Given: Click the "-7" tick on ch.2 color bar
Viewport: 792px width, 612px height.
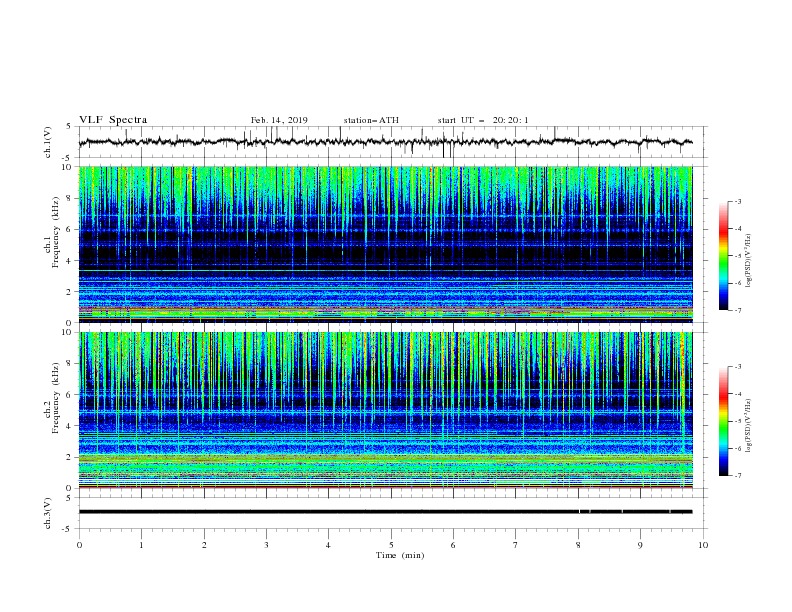Looking at the screenshot, I should coord(737,475).
